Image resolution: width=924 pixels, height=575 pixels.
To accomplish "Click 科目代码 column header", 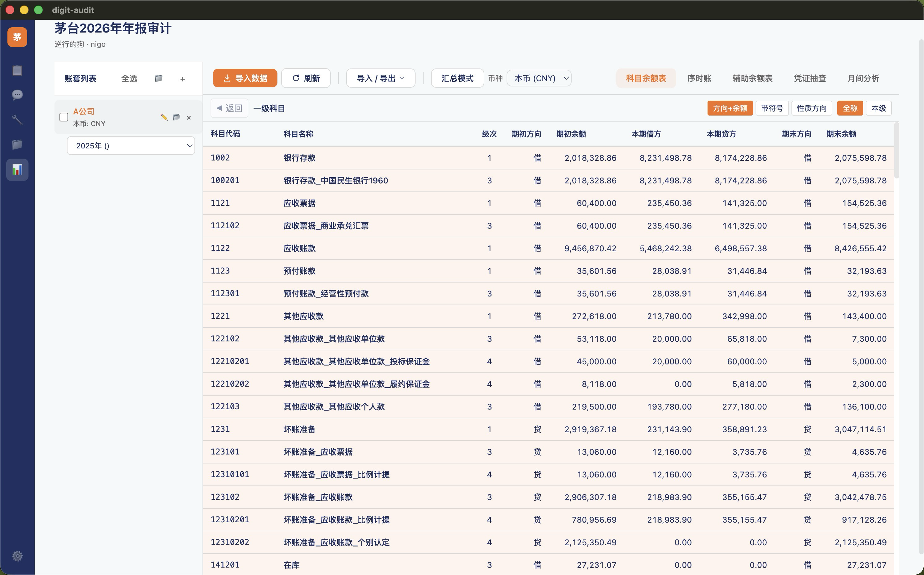I will 225,134.
